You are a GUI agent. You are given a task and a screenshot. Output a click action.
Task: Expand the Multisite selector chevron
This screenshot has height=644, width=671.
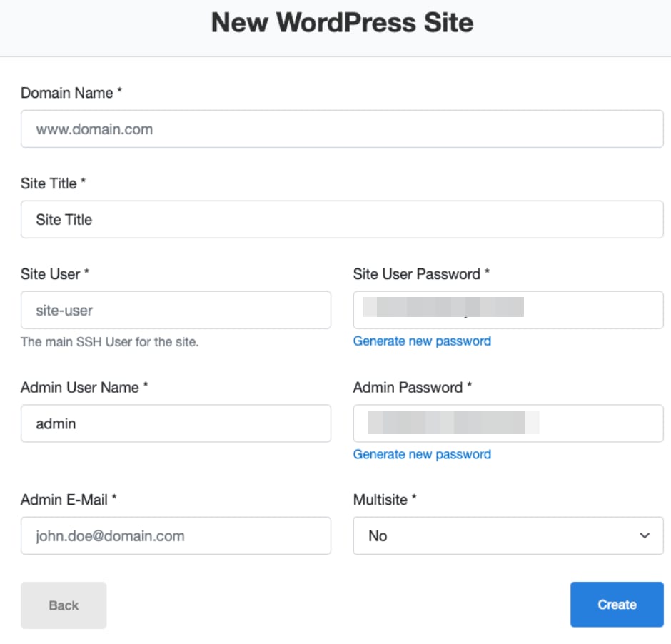(x=645, y=535)
